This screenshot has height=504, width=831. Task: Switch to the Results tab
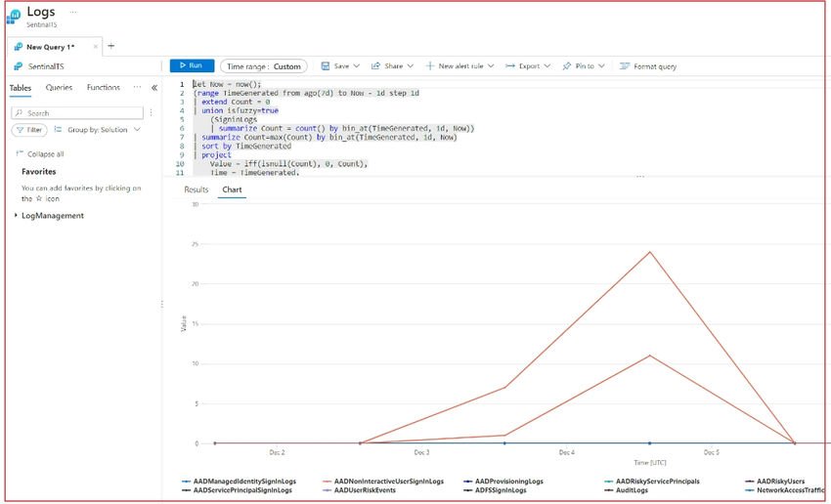click(197, 189)
